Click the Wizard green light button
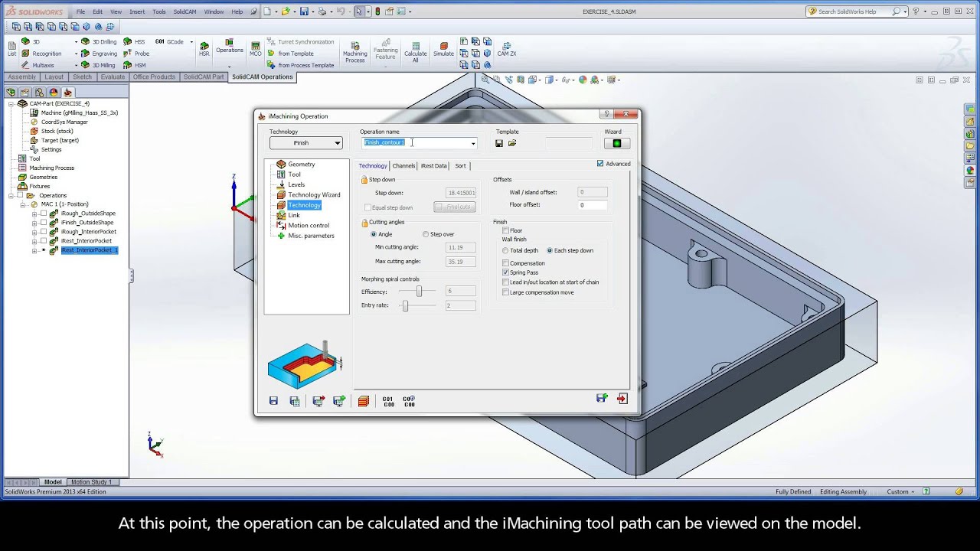 point(617,143)
